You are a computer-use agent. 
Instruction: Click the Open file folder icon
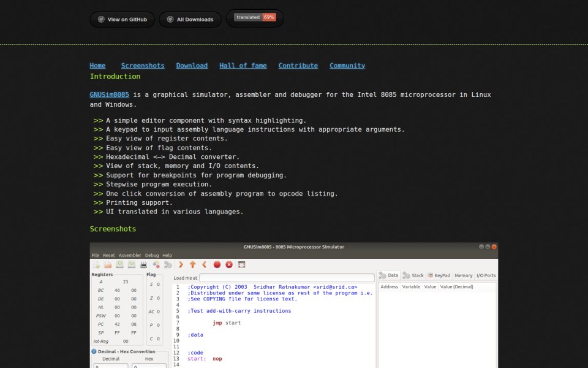pos(108,265)
